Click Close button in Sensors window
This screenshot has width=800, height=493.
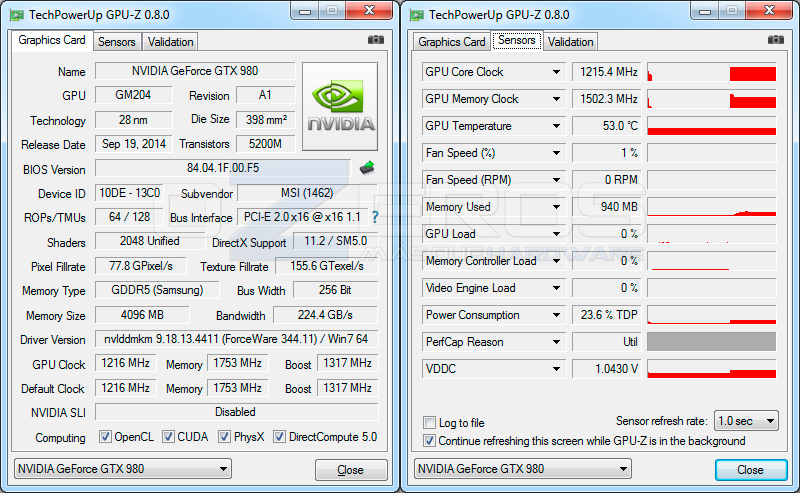[751, 470]
